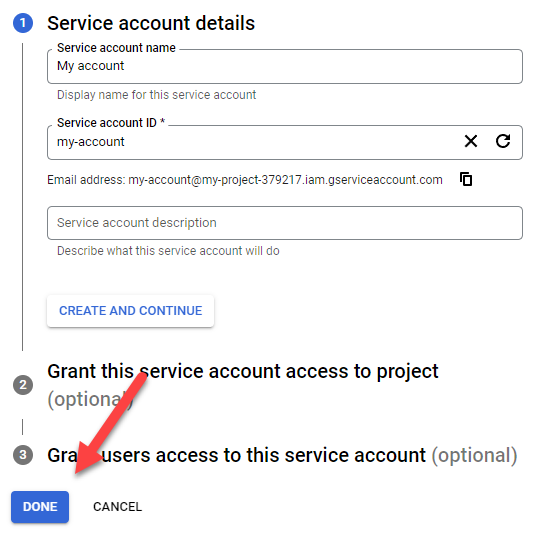Click the (optional) label of step 3
The image size is (534, 552).
(475, 455)
